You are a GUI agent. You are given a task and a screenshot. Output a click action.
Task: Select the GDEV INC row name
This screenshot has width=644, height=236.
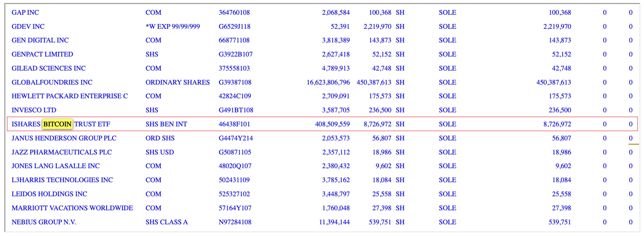(x=28, y=27)
